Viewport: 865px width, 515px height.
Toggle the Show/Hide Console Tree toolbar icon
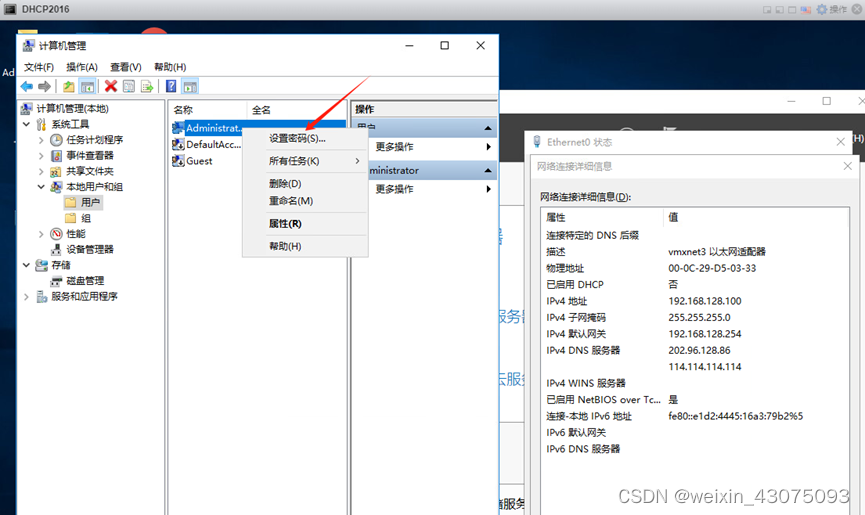[x=87, y=87]
